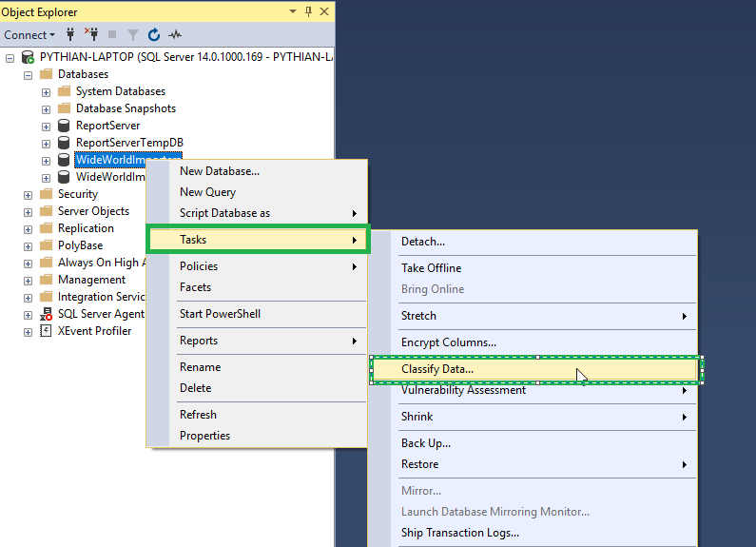Image resolution: width=756 pixels, height=547 pixels.
Task: Select the Database Snapshots tree item
Action: click(126, 108)
